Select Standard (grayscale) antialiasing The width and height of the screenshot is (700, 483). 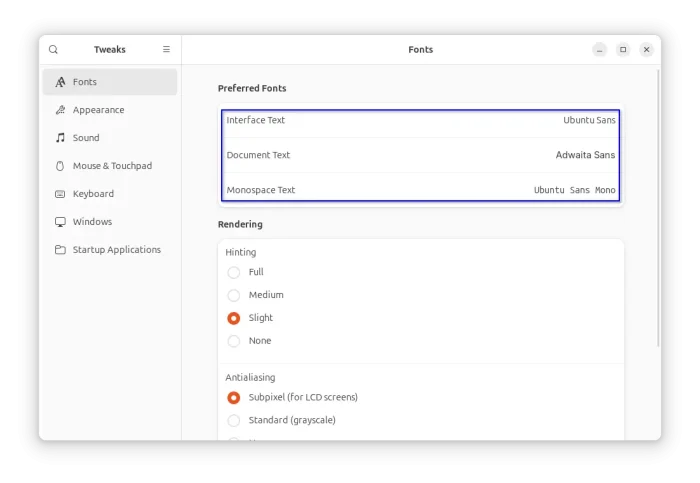[x=233, y=420]
